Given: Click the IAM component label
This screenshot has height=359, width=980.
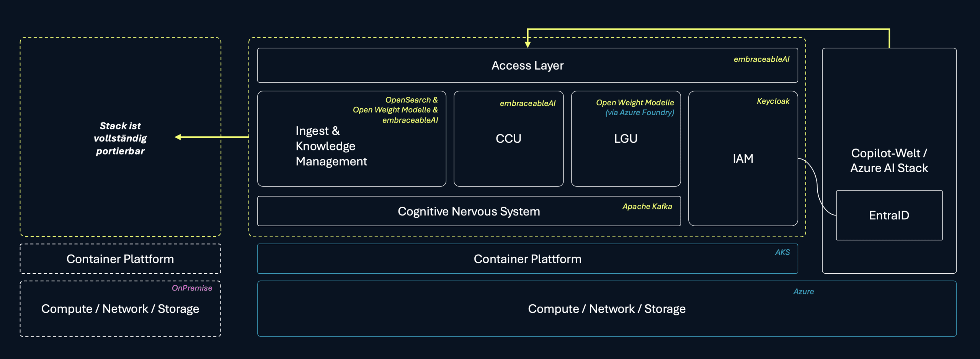Looking at the screenshot, I should click(743, 158).
